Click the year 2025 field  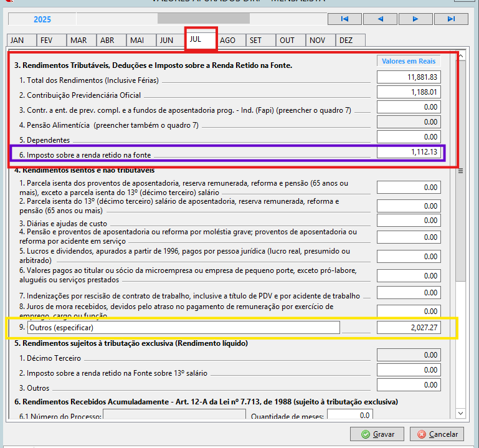point(42,19)
